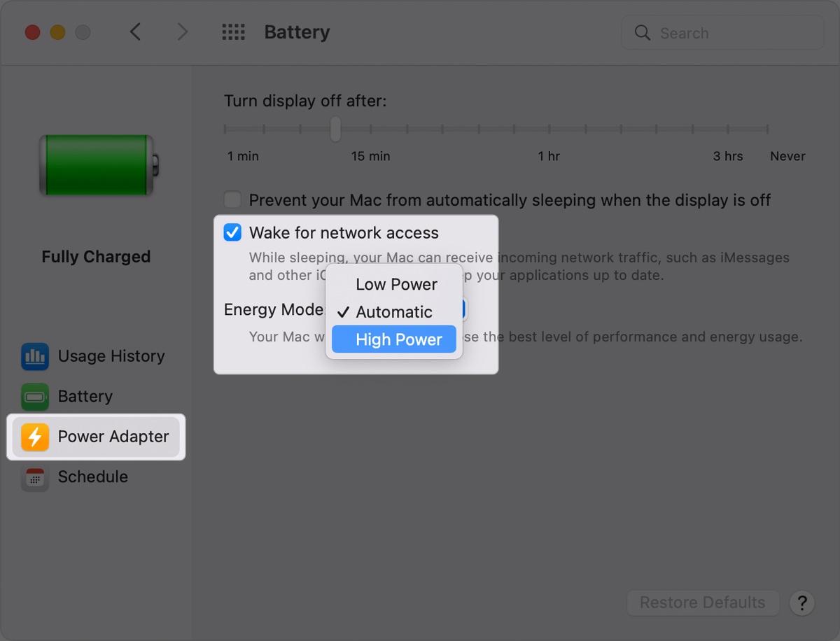Click the search magnifier icon
Image resolution: width=840 pixels, height=641 pixels.
click(642, 33)
